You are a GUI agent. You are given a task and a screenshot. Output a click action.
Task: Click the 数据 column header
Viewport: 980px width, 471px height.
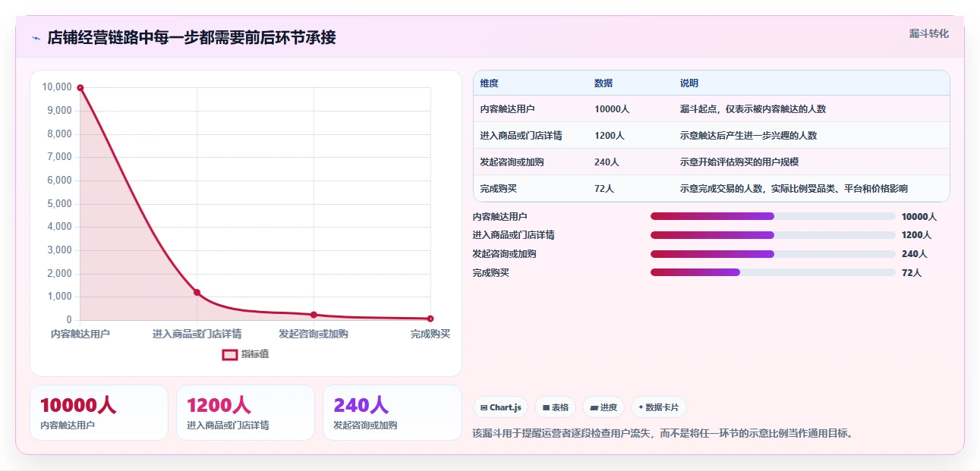[x=603, y=83]
